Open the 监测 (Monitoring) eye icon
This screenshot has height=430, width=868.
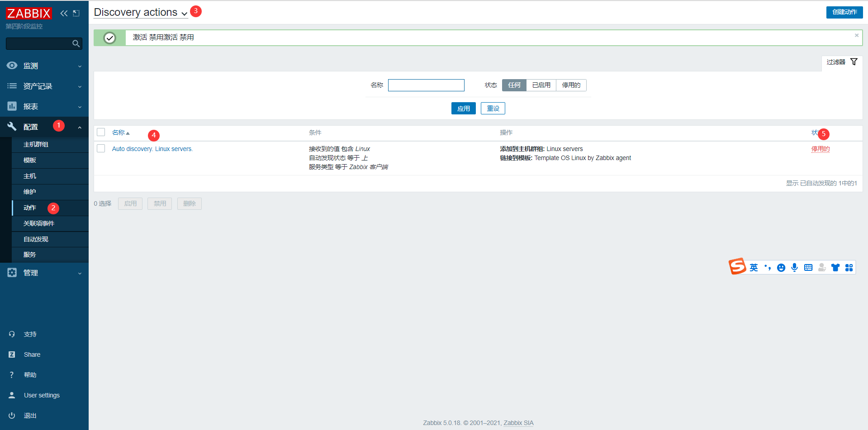pyautogui.click(x=12, y=65)
